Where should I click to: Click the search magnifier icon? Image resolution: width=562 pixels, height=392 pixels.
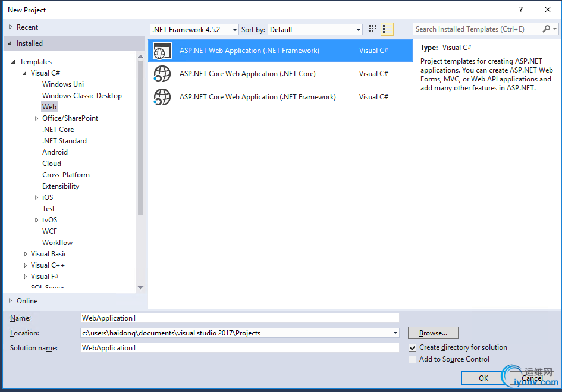coord(546,29)
